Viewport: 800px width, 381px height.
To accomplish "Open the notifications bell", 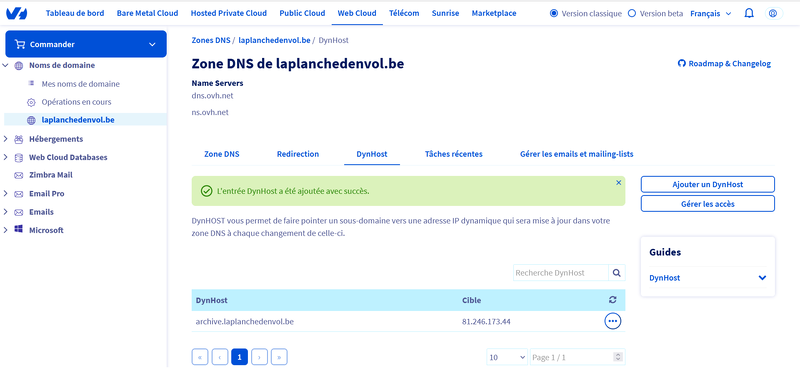I will pos(749,14).
